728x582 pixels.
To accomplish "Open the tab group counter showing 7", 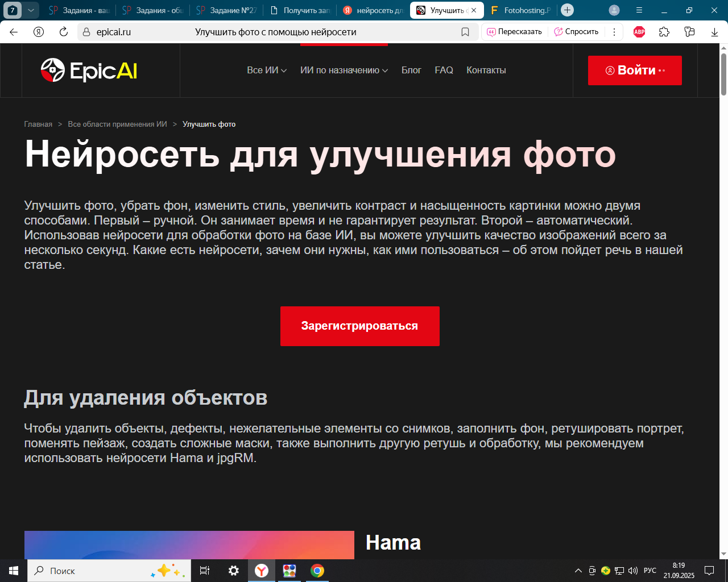I will tap(13, 10).
